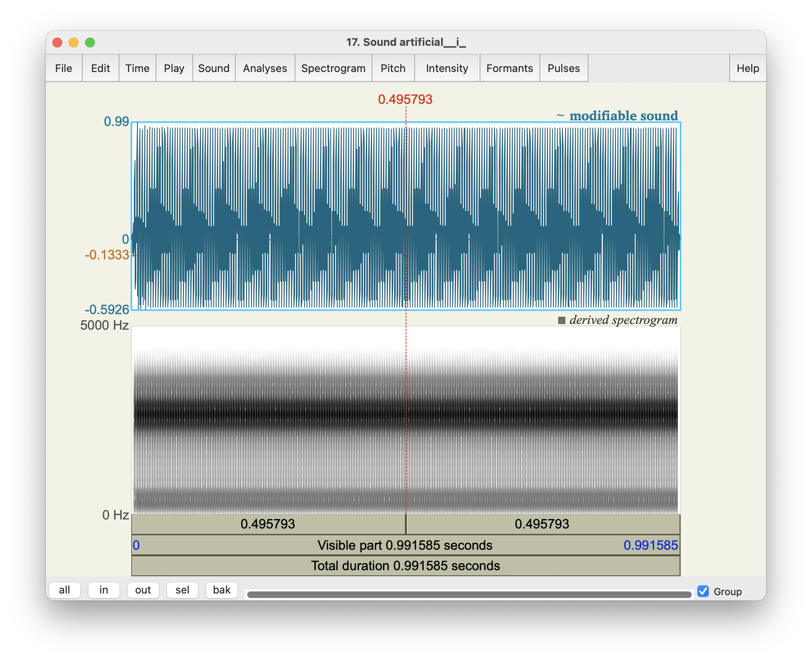Open the File menu

point(64,68)
